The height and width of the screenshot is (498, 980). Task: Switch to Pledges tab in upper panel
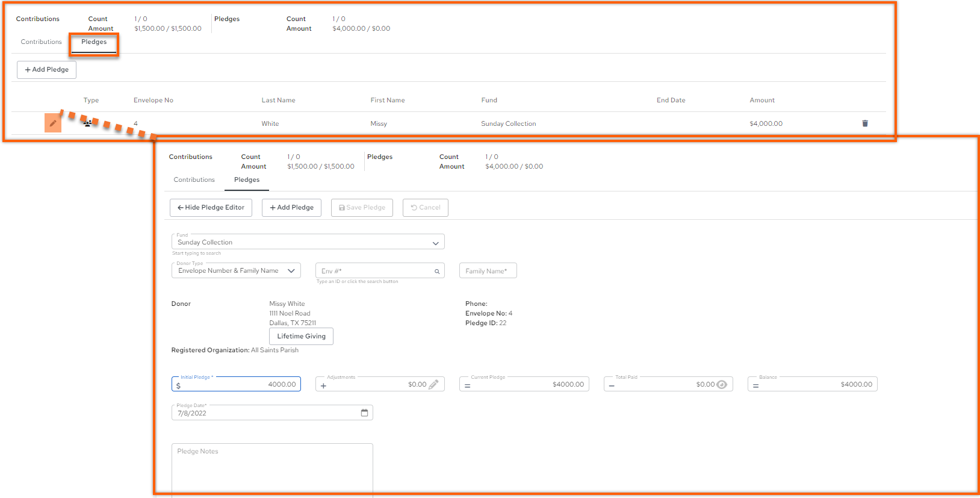coord(94,42)
